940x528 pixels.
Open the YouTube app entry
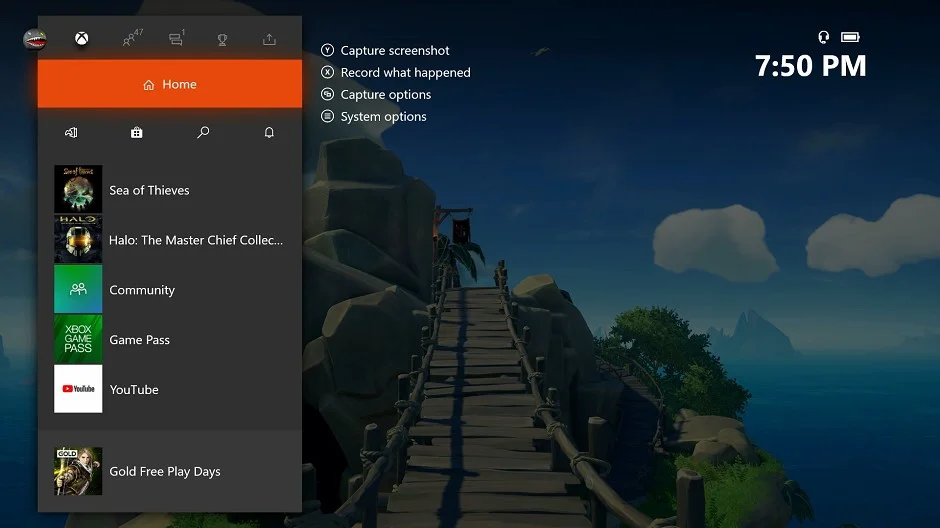point(170,389)
